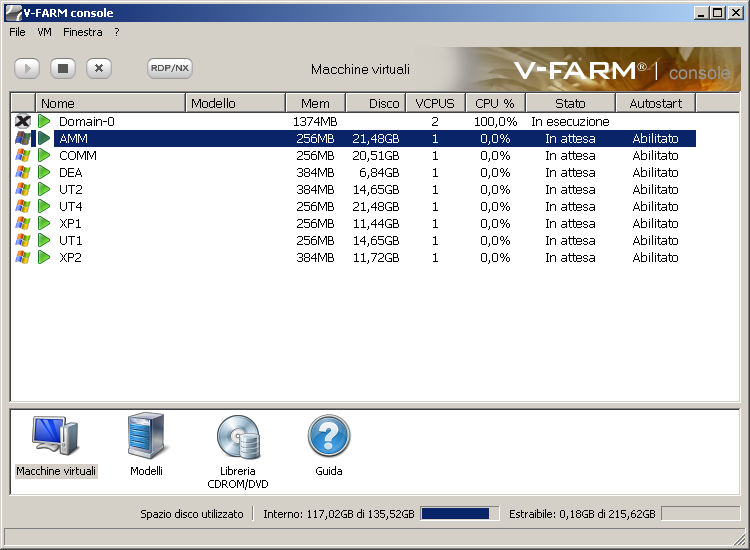Click the green play icon for XP2
The height and width of the screenshot is (550, 750).
(x=44, y=257)
